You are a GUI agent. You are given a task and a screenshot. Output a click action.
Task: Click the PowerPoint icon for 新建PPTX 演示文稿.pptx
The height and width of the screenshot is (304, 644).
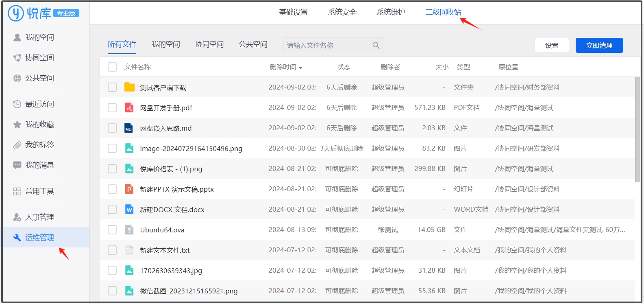[x=129, y=189]
